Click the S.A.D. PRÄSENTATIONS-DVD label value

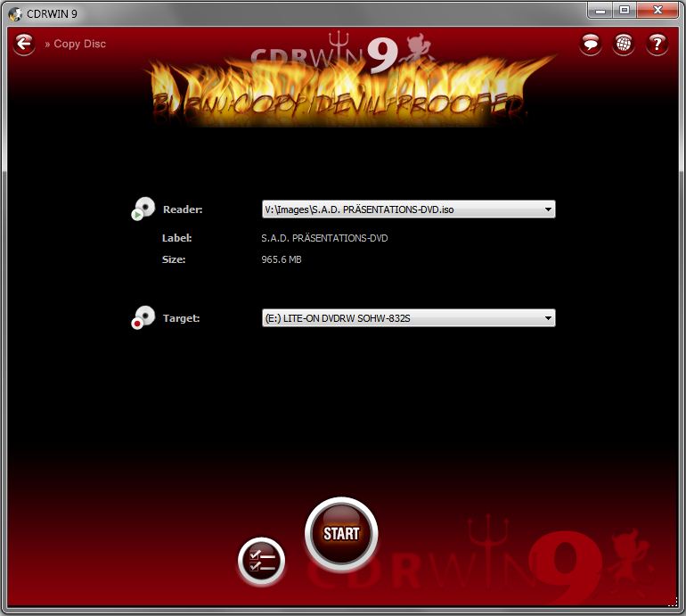(x=324, y=238)
